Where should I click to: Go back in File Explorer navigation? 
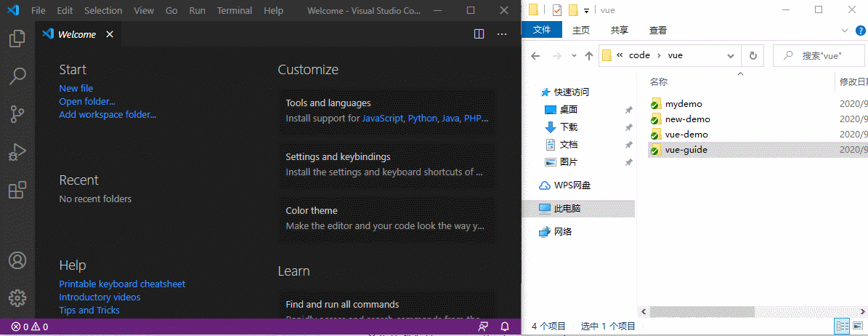[x=535, y=55]
